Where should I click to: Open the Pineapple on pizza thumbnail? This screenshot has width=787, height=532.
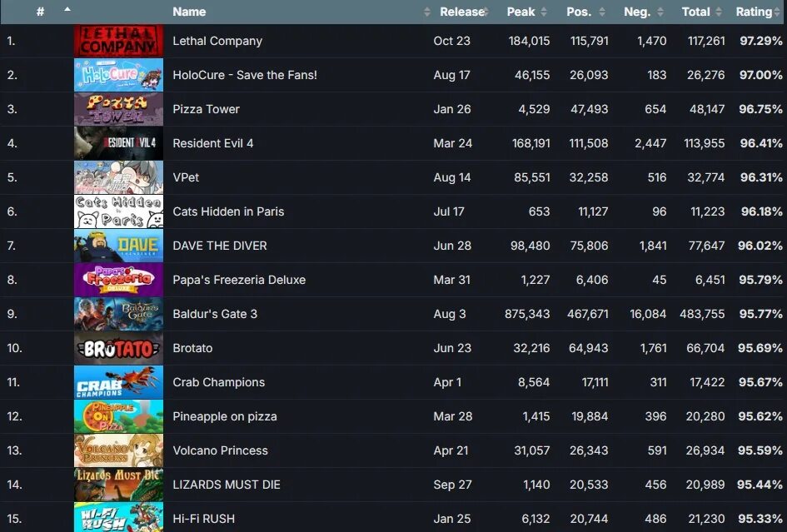point(118,416)
